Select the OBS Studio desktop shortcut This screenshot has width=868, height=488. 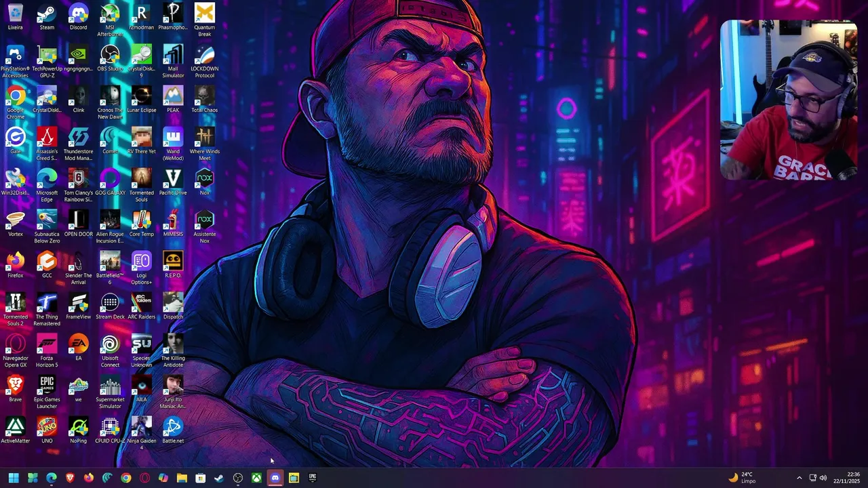click(110, 59)
